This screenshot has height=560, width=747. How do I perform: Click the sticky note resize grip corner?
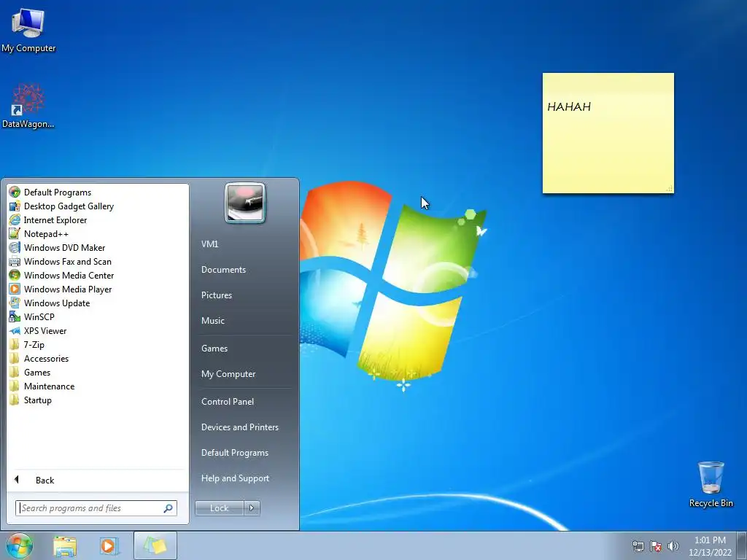click(x=670, y=189)
